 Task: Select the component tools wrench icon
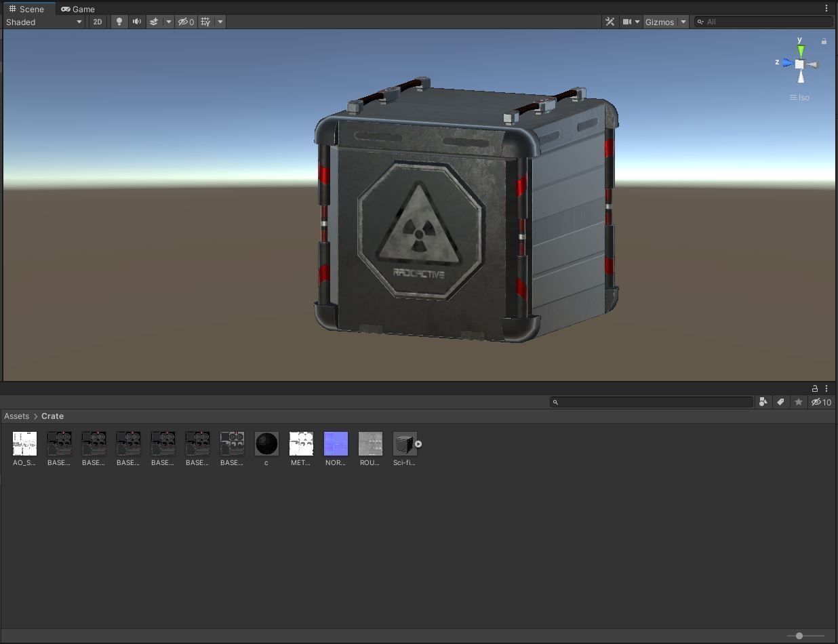tap(610, 21)
